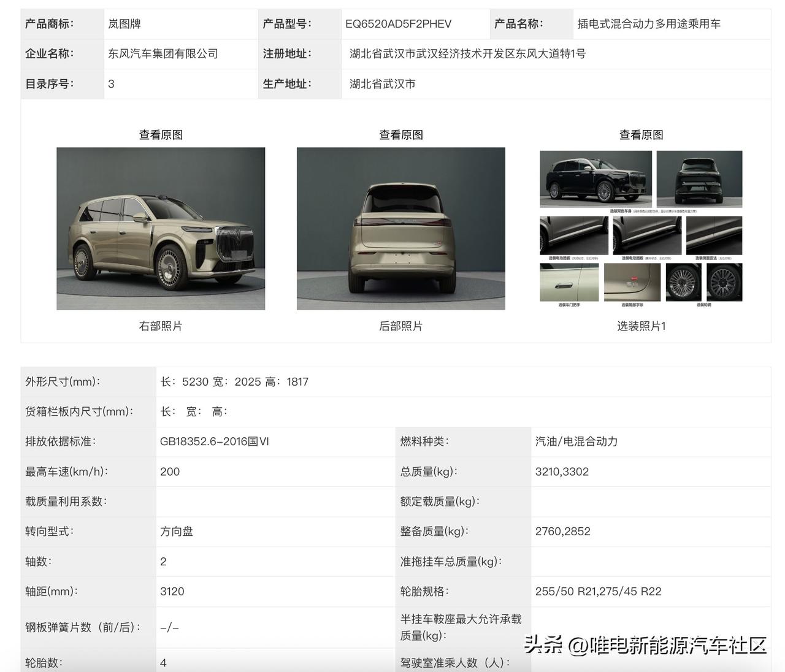This screenshot has width=785, height=672.
Task: Select wheelbase value 3120
Action: pyautogui.click(x=172, y=592)
